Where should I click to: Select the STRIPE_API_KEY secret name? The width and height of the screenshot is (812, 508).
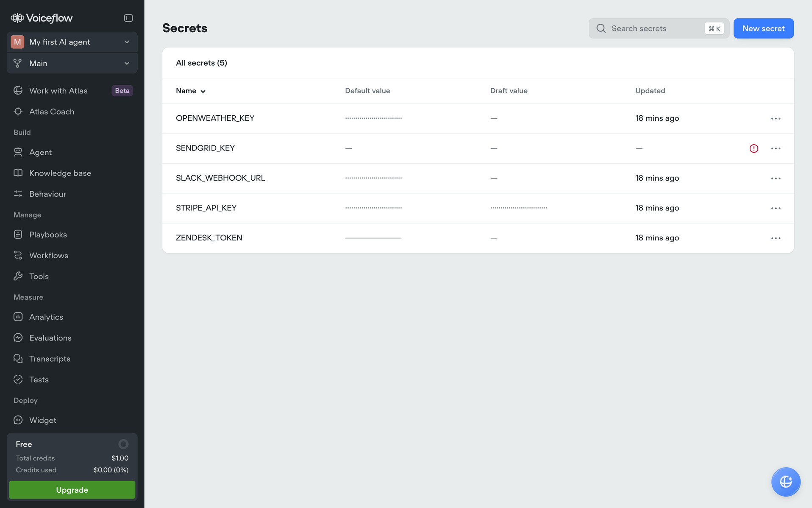point(206,208)
